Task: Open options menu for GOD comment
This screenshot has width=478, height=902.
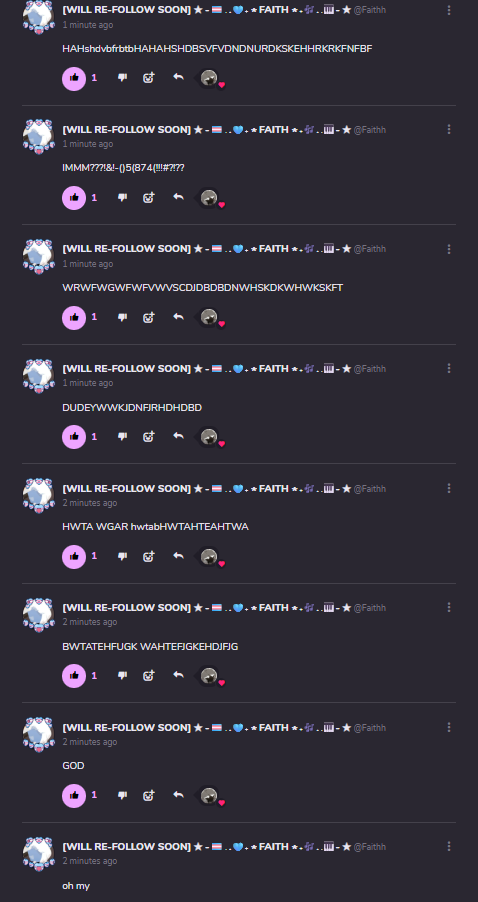Action: tap(449, 727)
